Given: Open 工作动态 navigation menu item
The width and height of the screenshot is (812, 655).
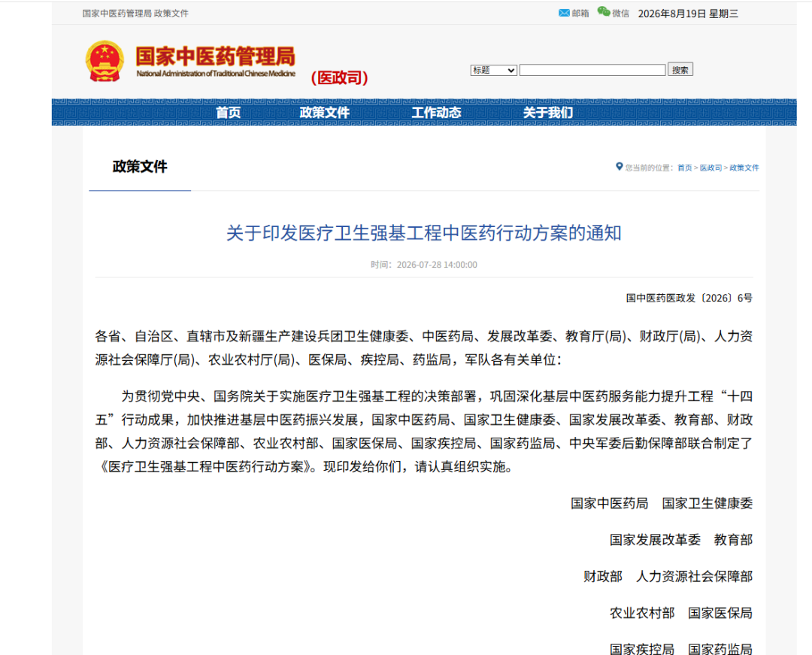Looking at the screenshot, I should [436, 112].
